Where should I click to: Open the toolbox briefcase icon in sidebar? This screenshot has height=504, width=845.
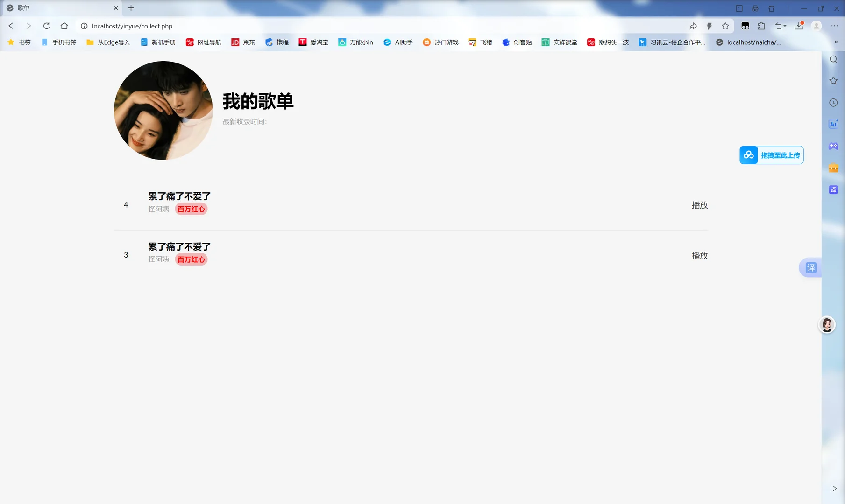(833, 168)
